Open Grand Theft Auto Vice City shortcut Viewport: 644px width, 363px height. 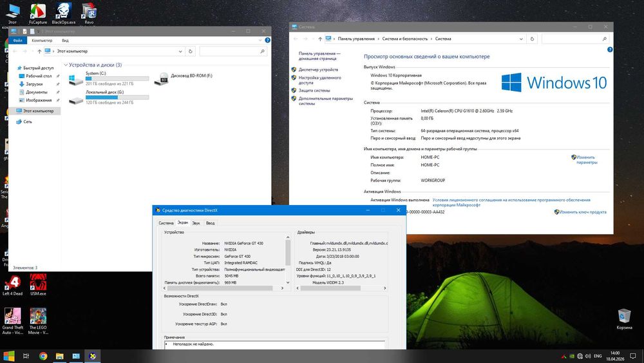(12, 321)
